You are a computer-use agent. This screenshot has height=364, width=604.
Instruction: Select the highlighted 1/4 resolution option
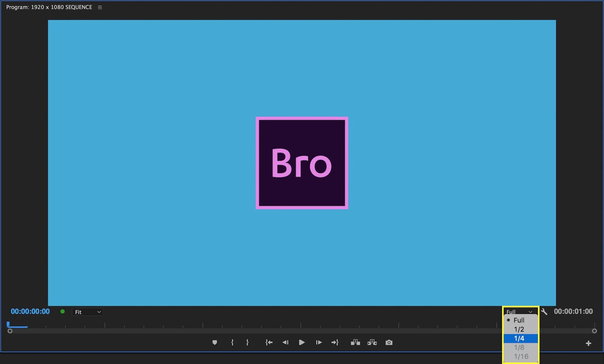point(519,339)
